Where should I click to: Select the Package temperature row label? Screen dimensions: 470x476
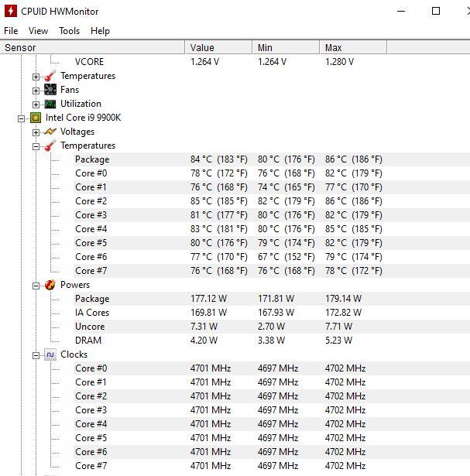[92, 159]
